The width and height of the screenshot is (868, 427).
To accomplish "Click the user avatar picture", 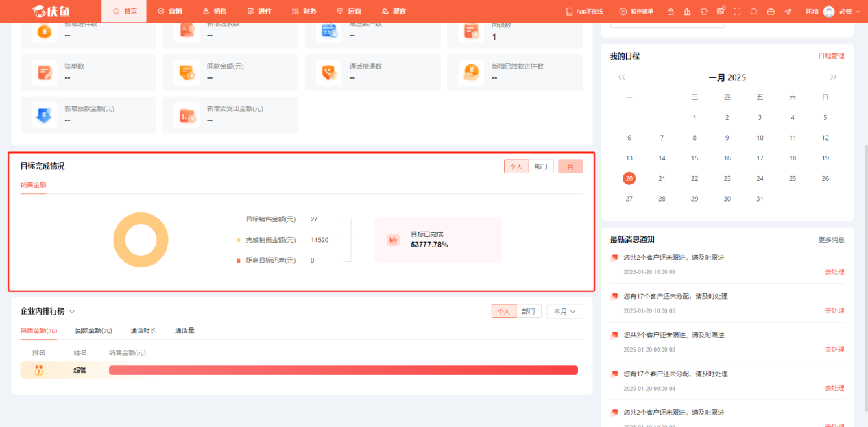I will [x=829, y=12].
